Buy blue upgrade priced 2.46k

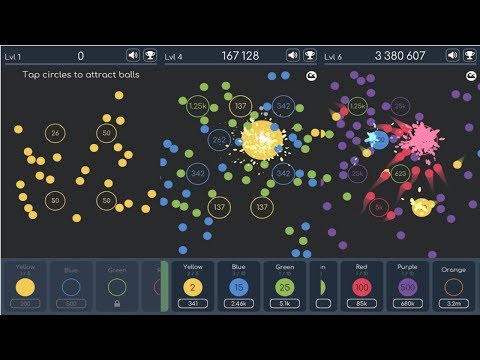pyautogui.click(x=239, y=304)
